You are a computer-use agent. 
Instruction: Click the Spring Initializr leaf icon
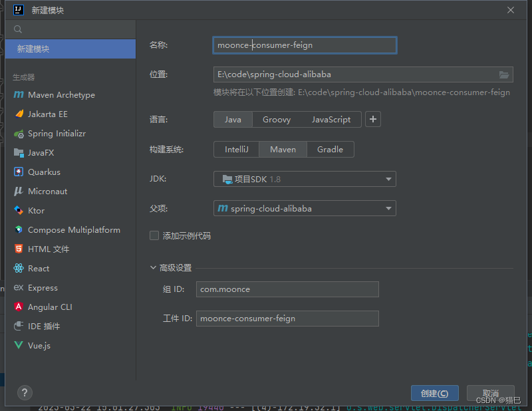pyautogui.click(x=19, y=134)
